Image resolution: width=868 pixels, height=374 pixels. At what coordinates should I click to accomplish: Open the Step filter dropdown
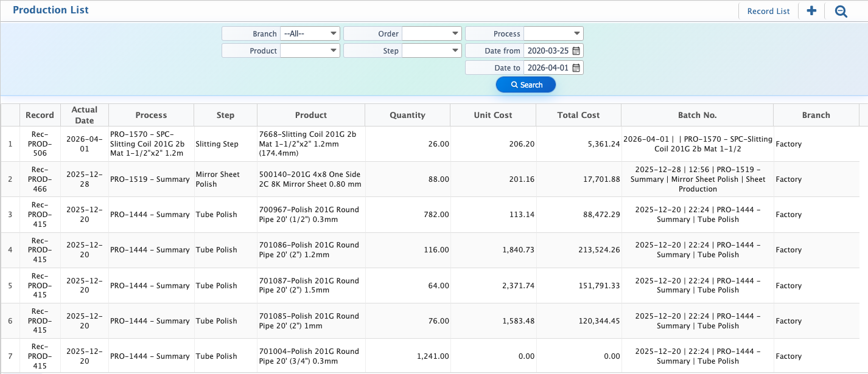[432, 51]
